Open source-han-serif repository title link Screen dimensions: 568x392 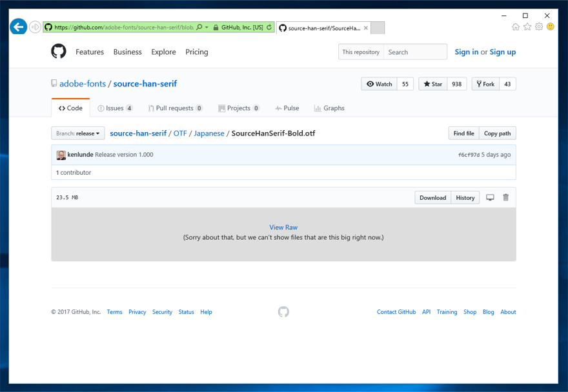pos(145,84)
